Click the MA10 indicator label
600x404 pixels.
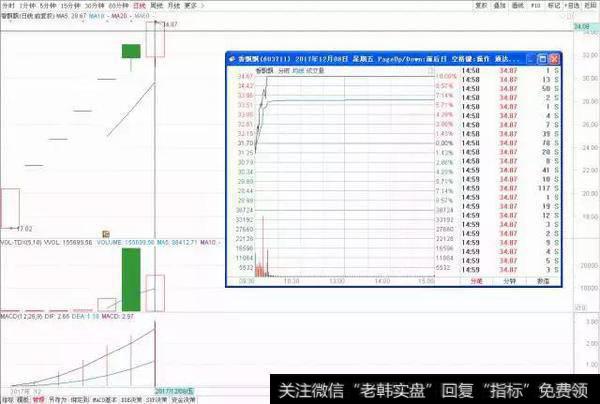pyautogui.click(x=99, y=16)
